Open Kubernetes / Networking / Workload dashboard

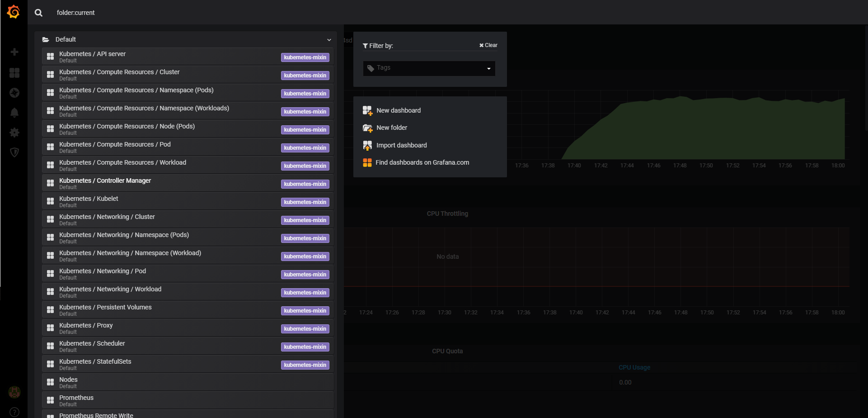(x=188, y=292)
